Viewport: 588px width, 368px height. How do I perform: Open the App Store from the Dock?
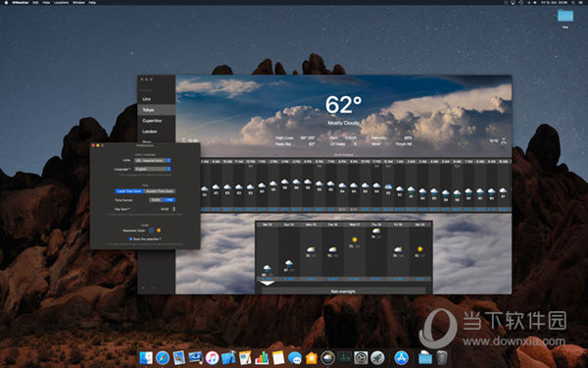401,357
